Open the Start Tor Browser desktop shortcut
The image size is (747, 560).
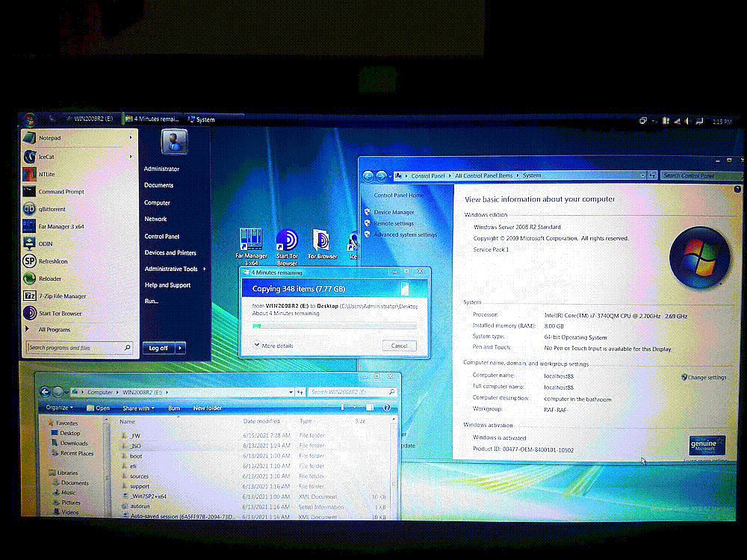point(287,246)
